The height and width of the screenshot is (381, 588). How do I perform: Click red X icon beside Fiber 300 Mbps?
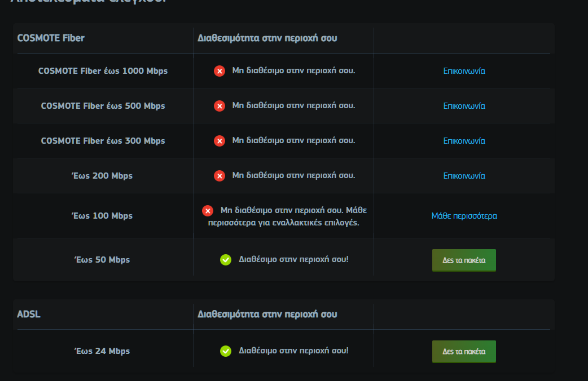coord(220,141)
